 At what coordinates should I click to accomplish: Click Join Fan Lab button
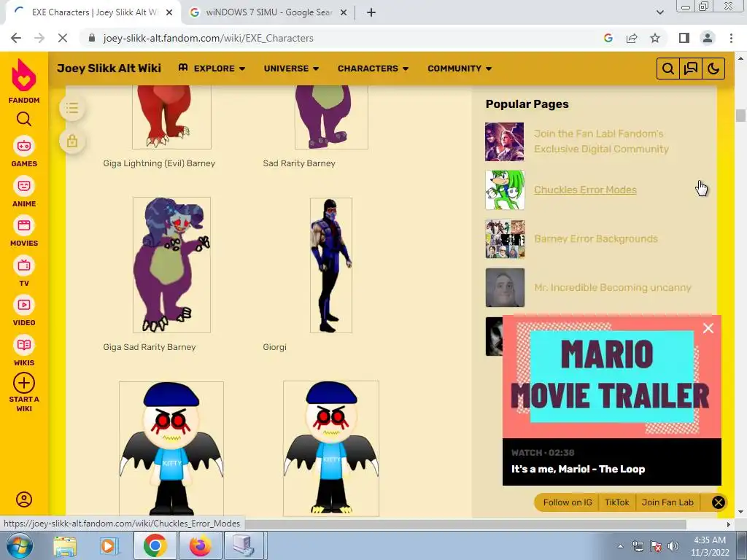[x=667, y=502]
